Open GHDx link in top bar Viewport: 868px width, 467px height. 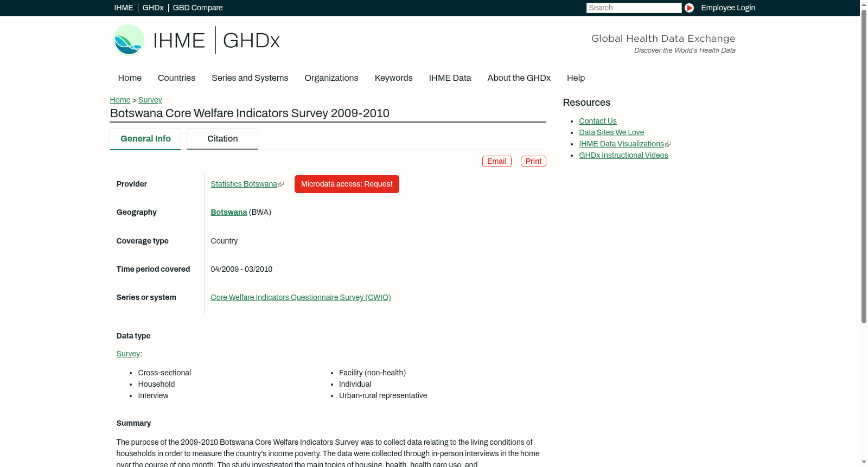click(153, 8)
